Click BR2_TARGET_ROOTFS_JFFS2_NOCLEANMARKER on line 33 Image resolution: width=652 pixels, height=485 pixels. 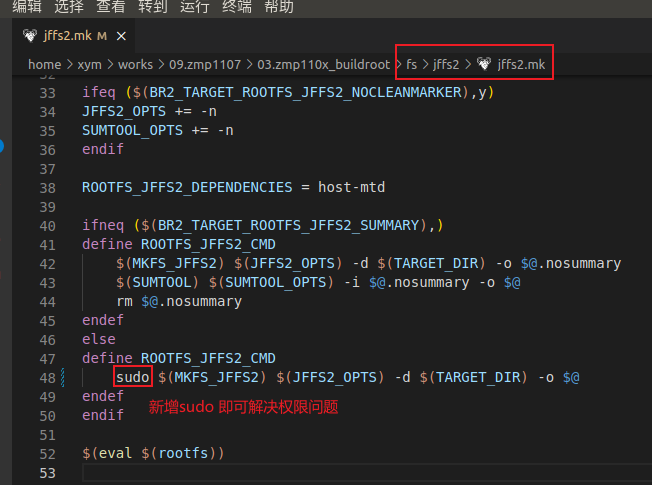305,92
